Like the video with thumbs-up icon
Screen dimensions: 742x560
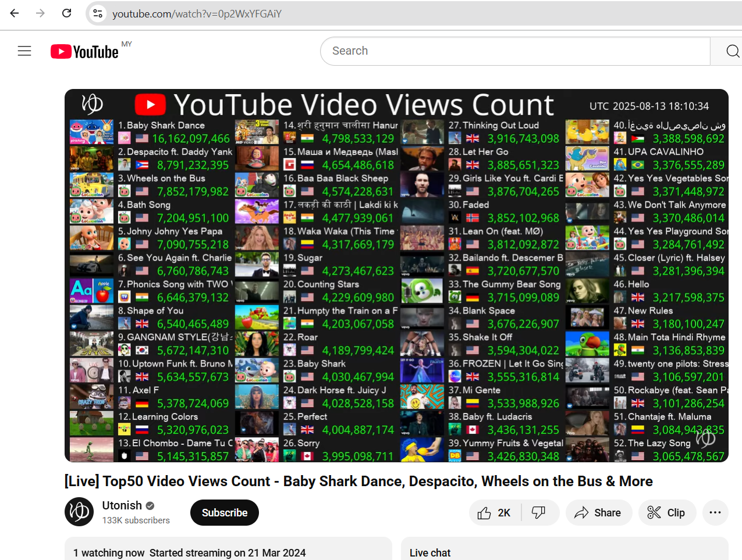click(495, 513)
